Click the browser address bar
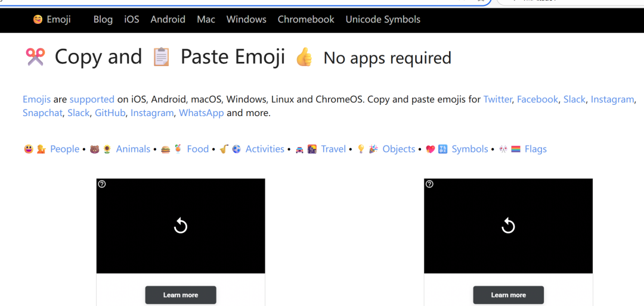 coord(239,2)
